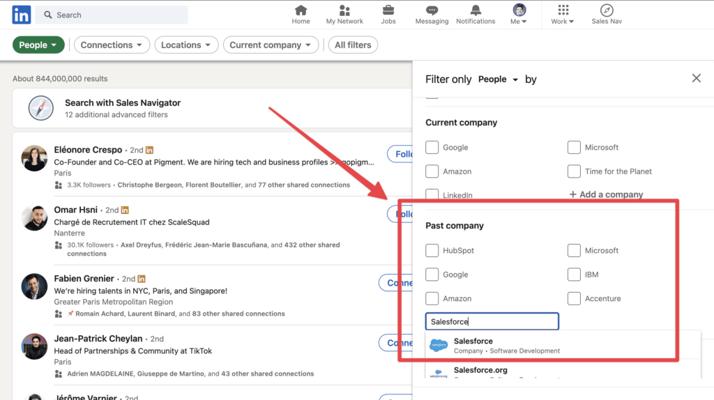This screenshot has height=400, width=714.
Task: Click the Salesforce cloud logo icon
Action: tap(439, 345)
